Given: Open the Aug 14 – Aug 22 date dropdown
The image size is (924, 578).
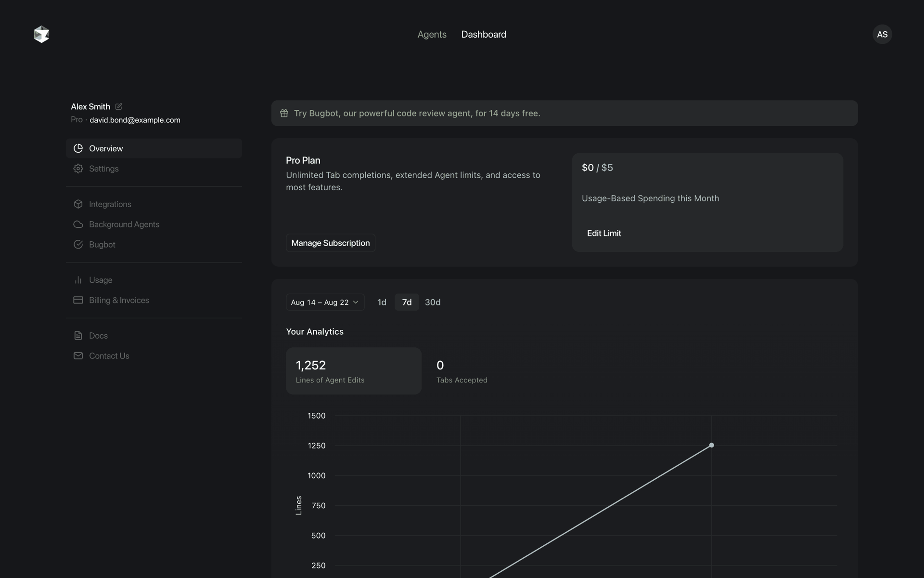Looking at the screenshot, I should point(325,302).
